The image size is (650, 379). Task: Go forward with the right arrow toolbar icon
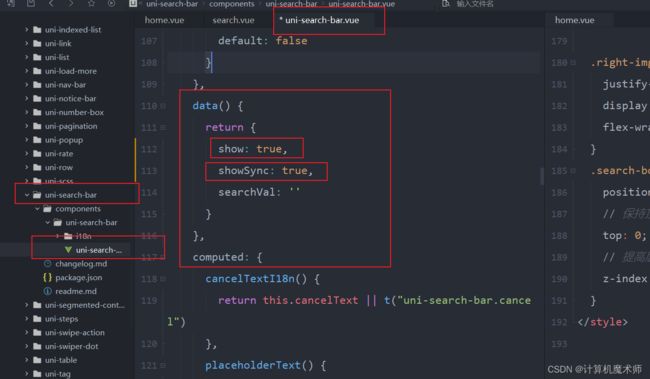[71, 3]
